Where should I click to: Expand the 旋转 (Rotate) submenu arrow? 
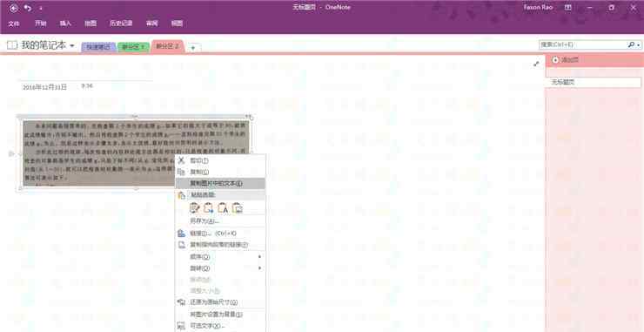pyautogui.click(x=259, y=268)
